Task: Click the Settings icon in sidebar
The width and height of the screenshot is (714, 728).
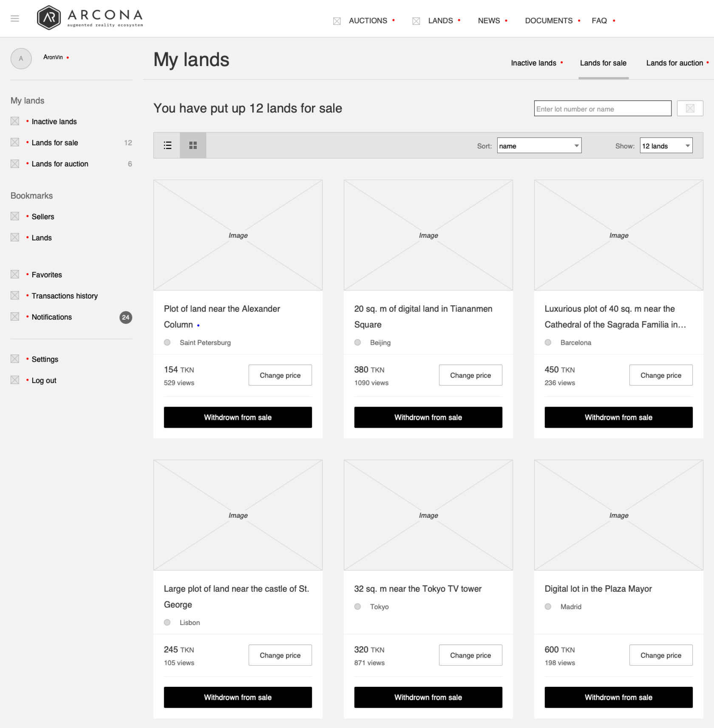Action: click(x=15, y=359)
